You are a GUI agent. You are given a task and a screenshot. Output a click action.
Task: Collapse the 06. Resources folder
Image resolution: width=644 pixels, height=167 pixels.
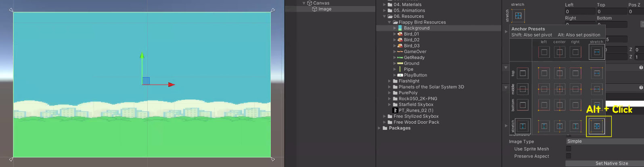tap(385, 17)
